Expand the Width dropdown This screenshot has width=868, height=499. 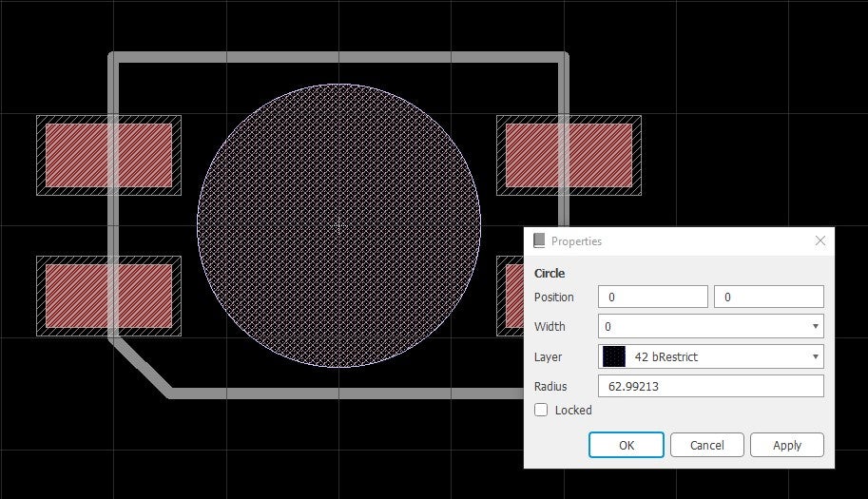(x=815, y=327)
